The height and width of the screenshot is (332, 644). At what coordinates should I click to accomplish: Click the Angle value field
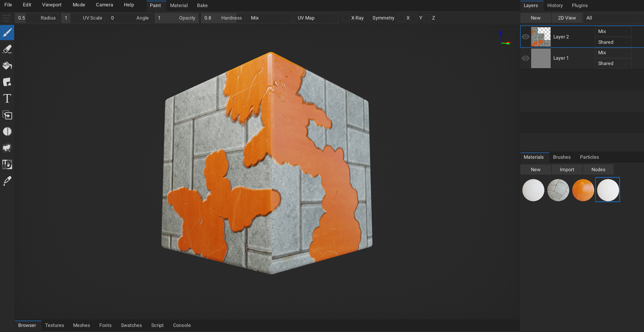coord(130,18)
